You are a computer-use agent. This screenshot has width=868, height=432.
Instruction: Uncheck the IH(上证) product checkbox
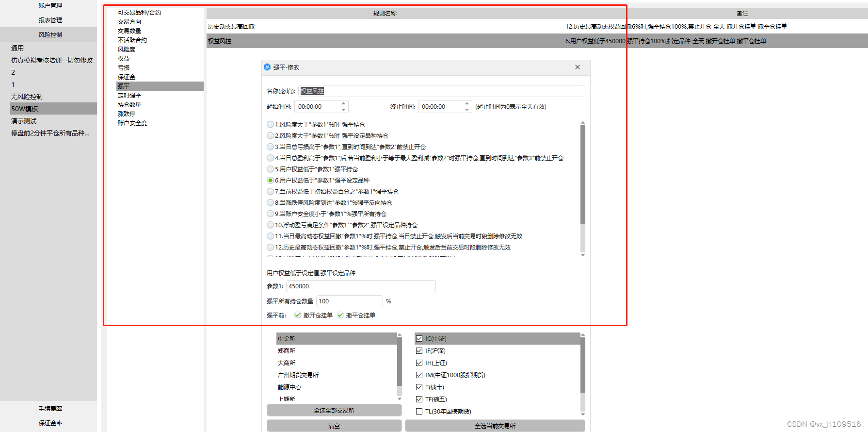[x=419, y=363]
